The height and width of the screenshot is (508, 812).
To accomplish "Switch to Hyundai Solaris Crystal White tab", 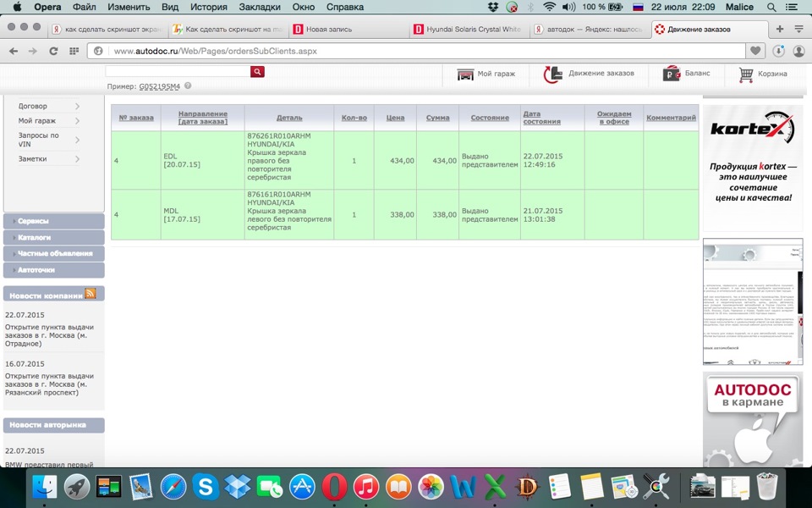I will pyautogui.click(x=469, y=29).
